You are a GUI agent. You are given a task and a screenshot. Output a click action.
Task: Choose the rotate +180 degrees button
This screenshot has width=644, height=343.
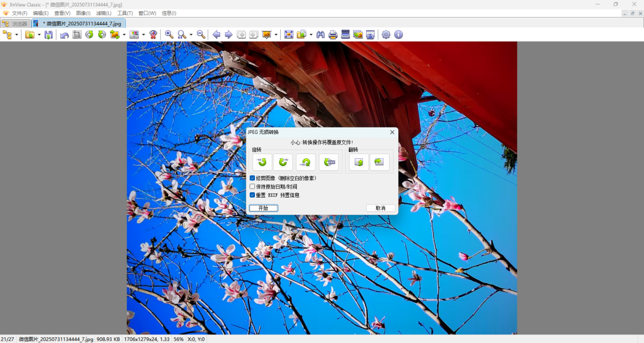click(306, 162)
